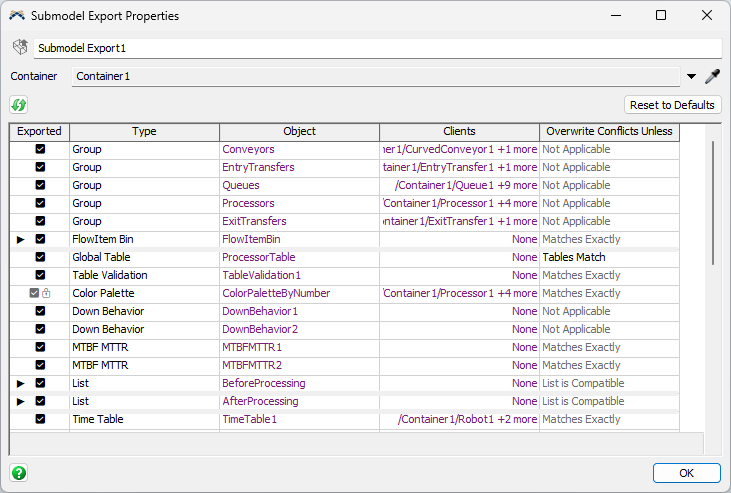Viewport: 731px width, 493px height.
Task: Toggle Exported checkbox for TimeTable1
Action: coord(40,419)
